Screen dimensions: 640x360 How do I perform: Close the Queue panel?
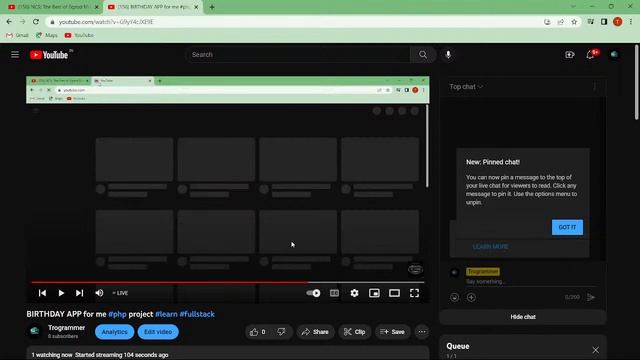(596, 350)
